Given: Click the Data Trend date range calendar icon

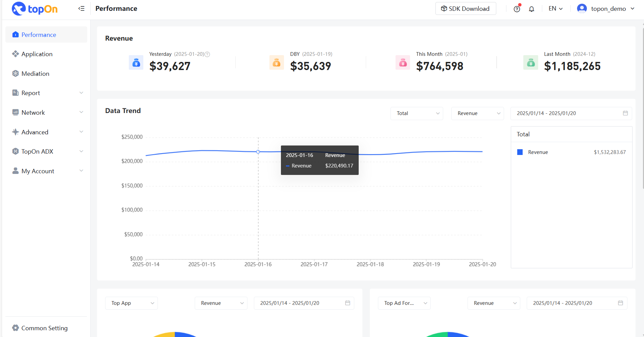Looking at the screenshot, I should pos(625,113).
